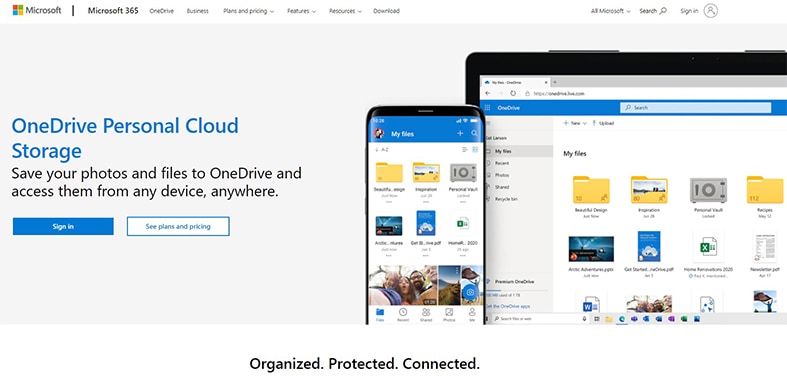Go to the Download menu item

[x=386, y=11]
